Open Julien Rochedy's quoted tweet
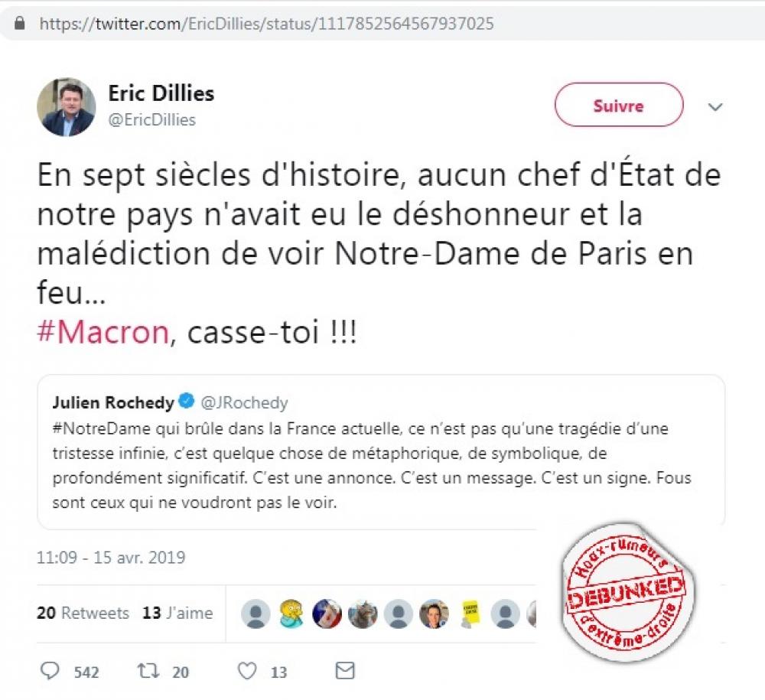Screen dimensions: 765x700 click(381, 451)
